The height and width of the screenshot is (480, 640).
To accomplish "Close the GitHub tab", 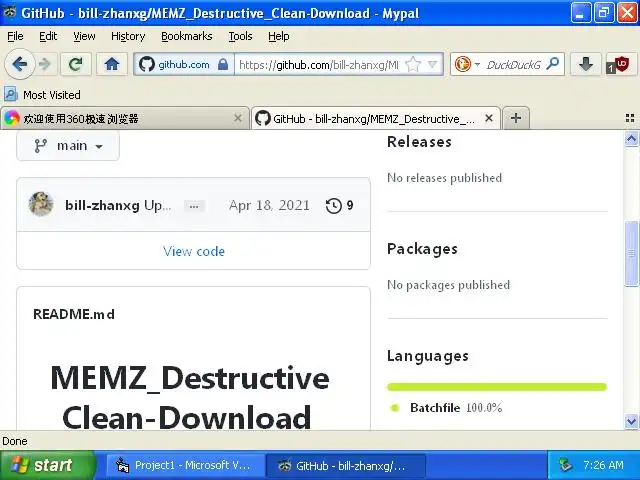I will [489, 118].
